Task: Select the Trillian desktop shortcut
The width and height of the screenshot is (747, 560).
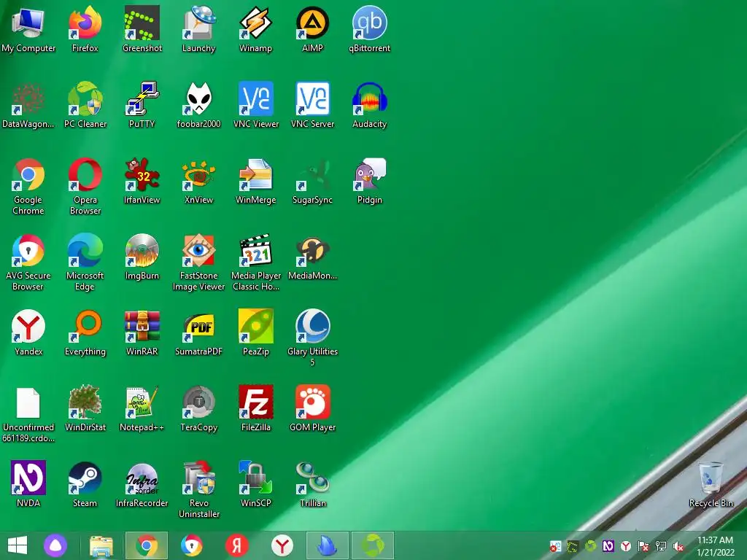Action: pyautogui.click(x=312, y=484)
